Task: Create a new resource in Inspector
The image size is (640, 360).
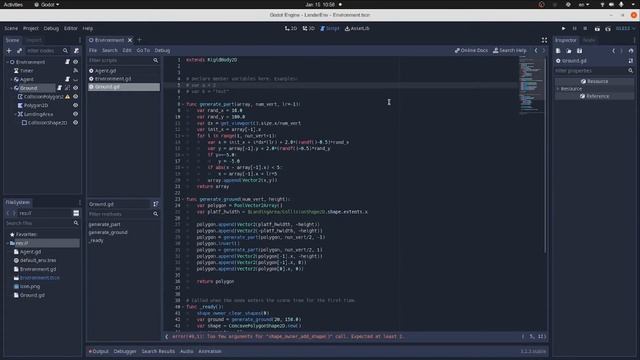Action: point(558,51)
